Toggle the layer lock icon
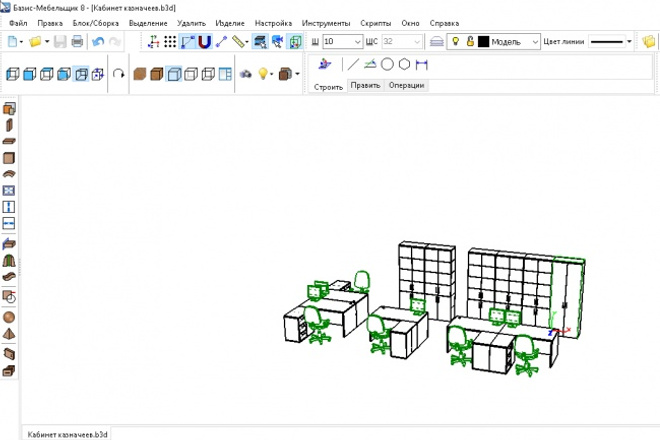Screen dimensions: 660x440 (x=470, y=41)
